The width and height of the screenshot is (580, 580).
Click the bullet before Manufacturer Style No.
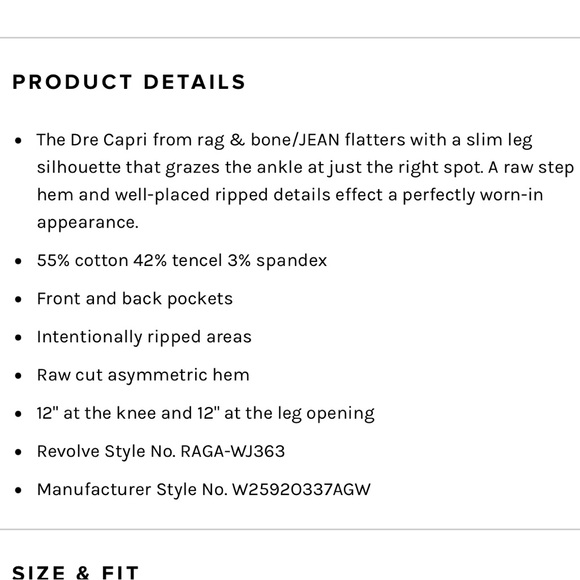18,490
